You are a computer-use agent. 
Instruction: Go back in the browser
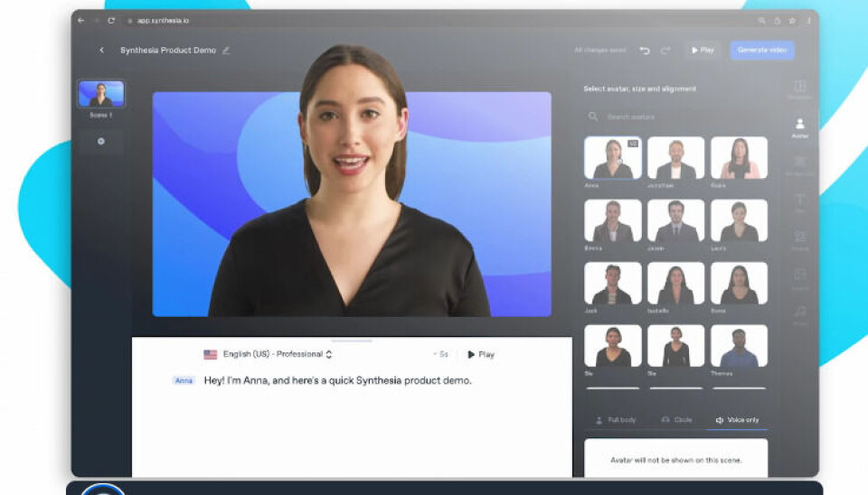click(x=81, y=21)
